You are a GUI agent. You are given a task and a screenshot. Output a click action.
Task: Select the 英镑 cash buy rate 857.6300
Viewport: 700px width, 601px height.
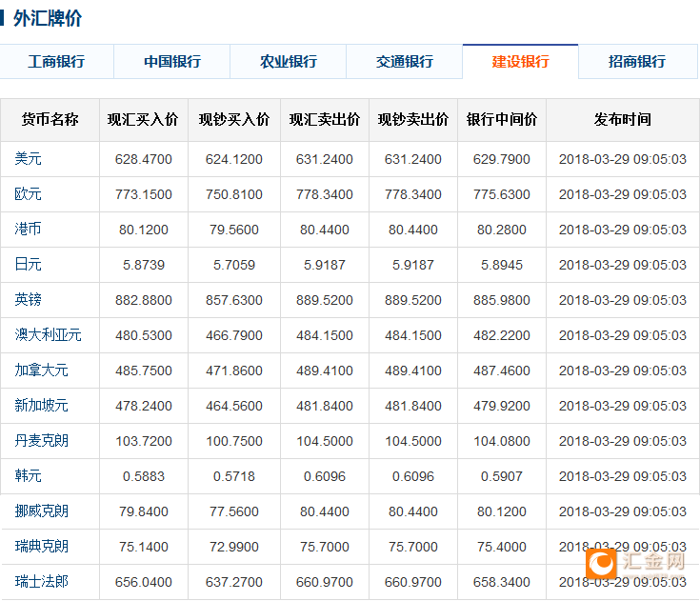coord(234,301)
